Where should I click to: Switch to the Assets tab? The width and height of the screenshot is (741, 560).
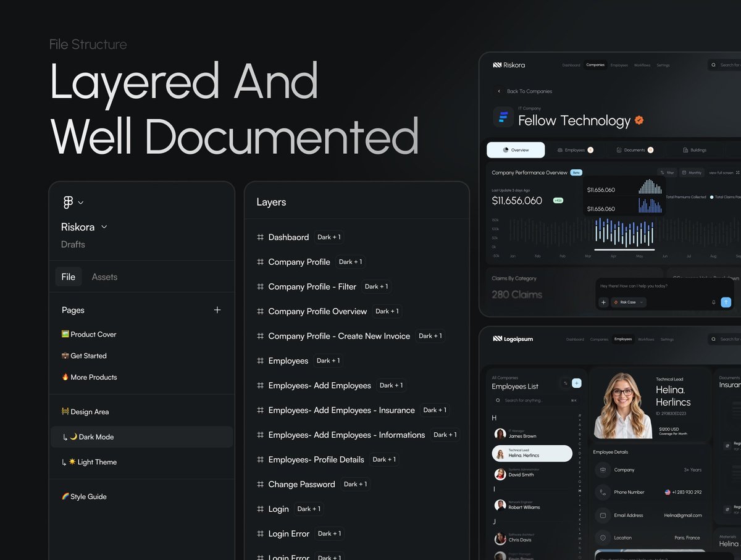point(104,277)
